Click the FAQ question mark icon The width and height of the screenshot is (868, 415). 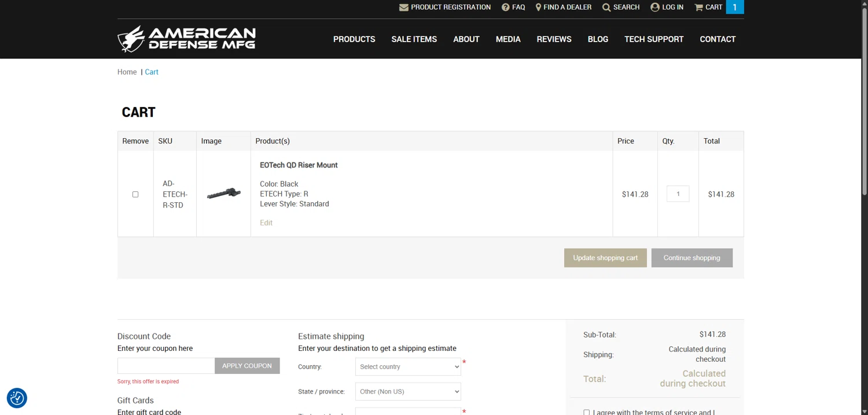click(x=506, y=8)
